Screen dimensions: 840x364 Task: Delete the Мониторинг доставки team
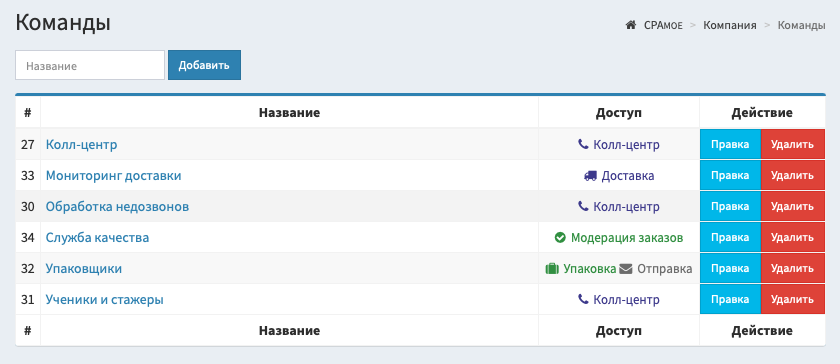pyautogui.click(x=793, y=175)
